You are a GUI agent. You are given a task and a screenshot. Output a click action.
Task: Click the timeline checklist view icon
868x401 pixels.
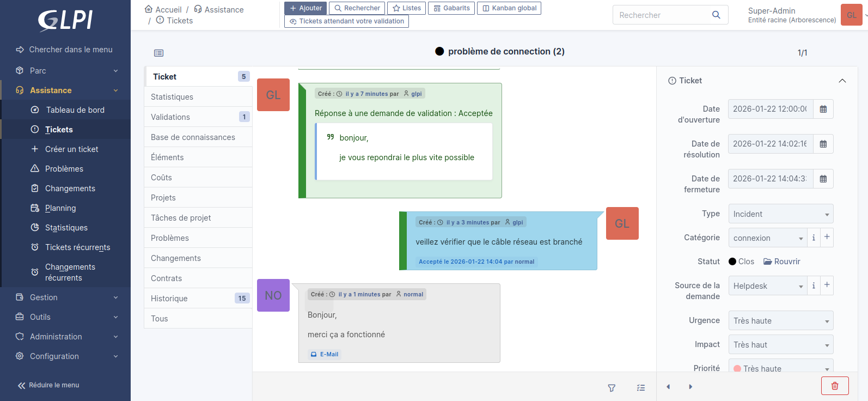tap(641, 388)
